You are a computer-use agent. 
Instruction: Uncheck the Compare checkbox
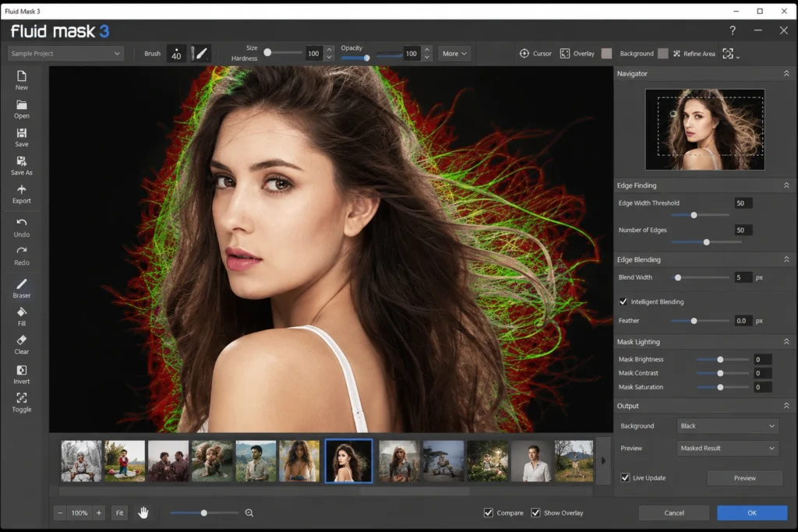pyautogui.click(x=489, y=513)
